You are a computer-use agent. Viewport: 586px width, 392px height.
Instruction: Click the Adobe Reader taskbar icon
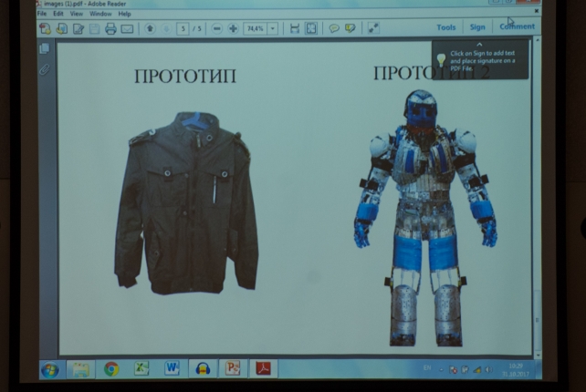tap(264, 368)
